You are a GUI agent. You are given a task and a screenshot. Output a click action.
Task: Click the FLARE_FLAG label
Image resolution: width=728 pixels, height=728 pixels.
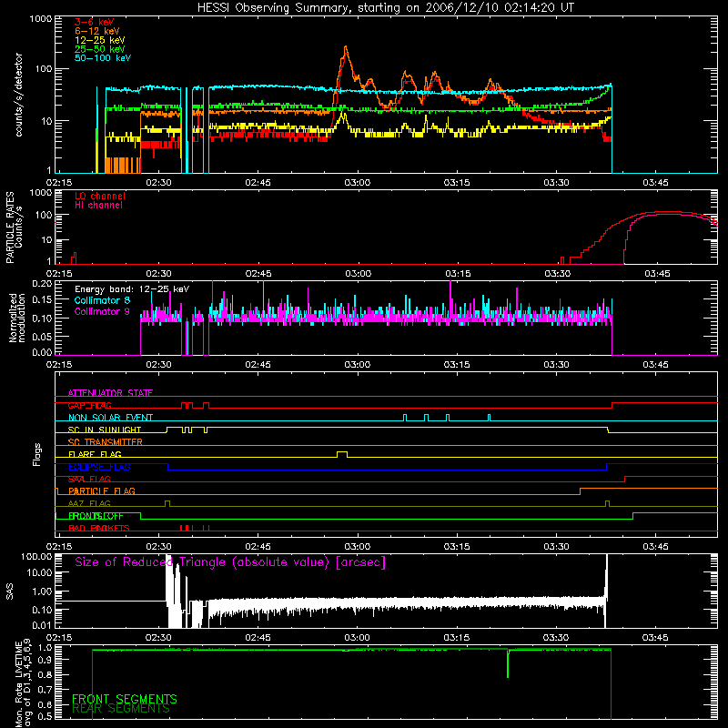95,454
